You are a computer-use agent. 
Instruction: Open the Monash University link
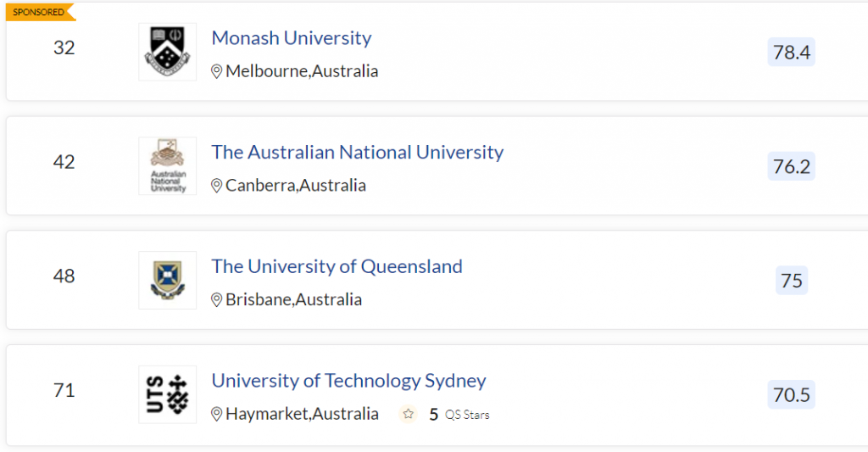[292, 38]
